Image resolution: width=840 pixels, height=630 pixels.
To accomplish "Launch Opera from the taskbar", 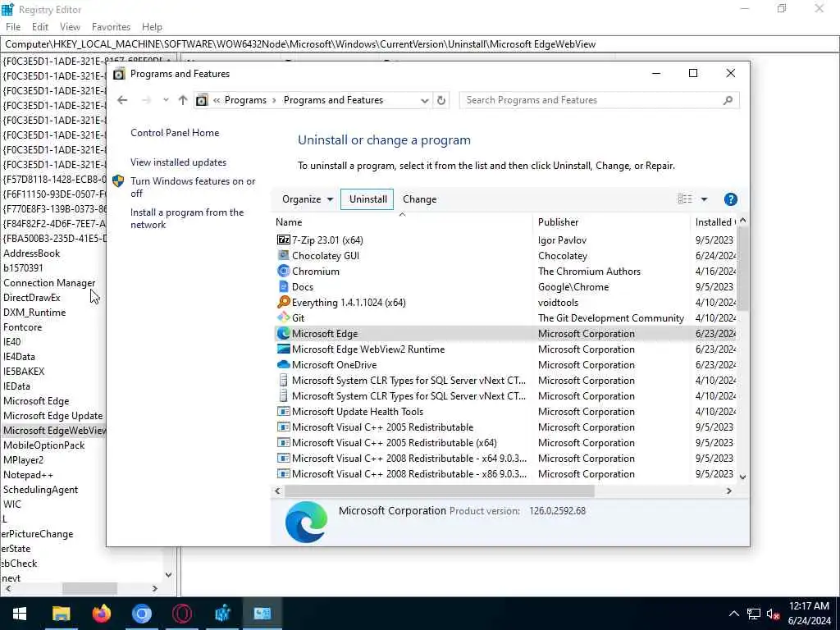I will (182, 614).
